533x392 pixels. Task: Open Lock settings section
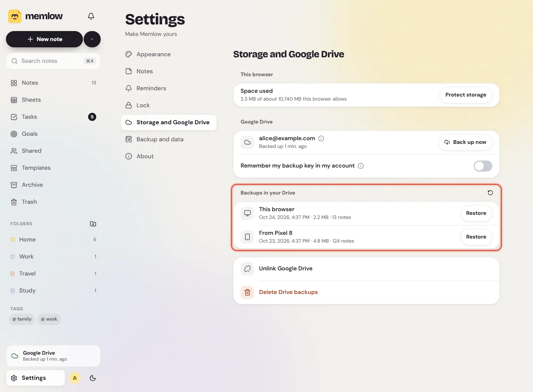(x=169, y=105)
